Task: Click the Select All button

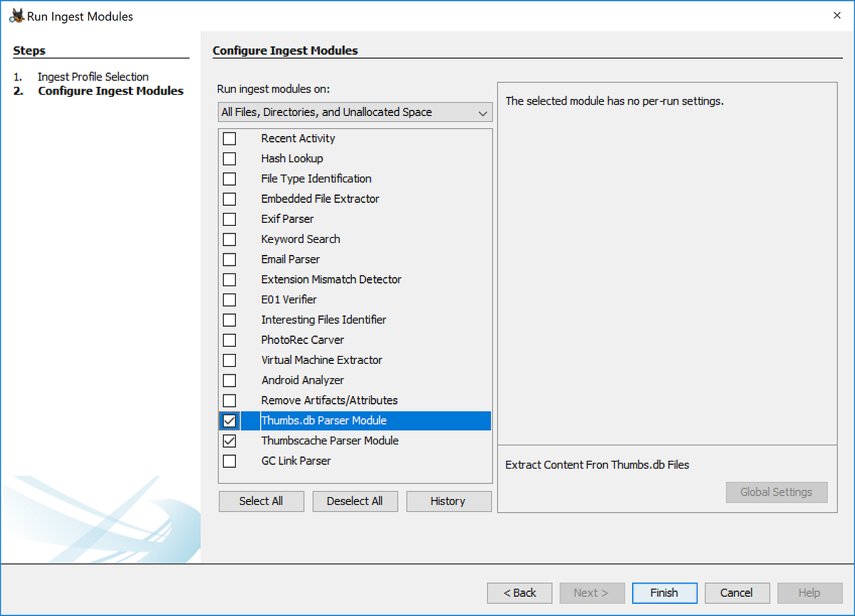Action: point(261,501)
